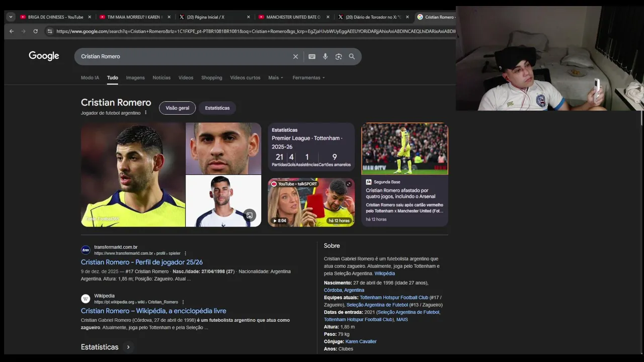Open Tottenham Hotspur Football Club link
This screenshot has width=644, height=362.
[394, 298]
